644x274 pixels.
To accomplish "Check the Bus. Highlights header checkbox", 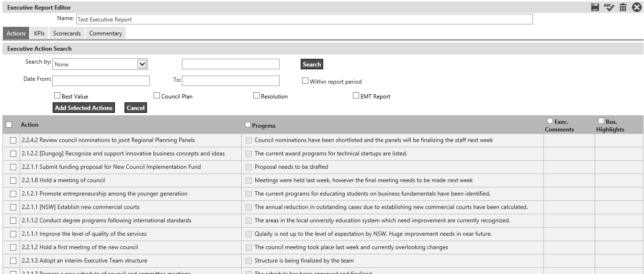I will click(x=601, y=121).
